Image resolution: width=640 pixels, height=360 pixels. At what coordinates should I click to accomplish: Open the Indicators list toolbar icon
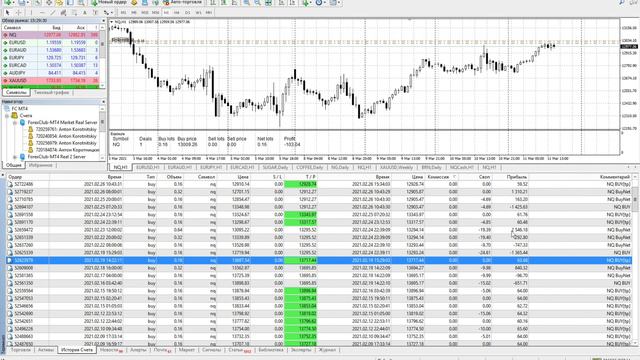coord(305,2)
